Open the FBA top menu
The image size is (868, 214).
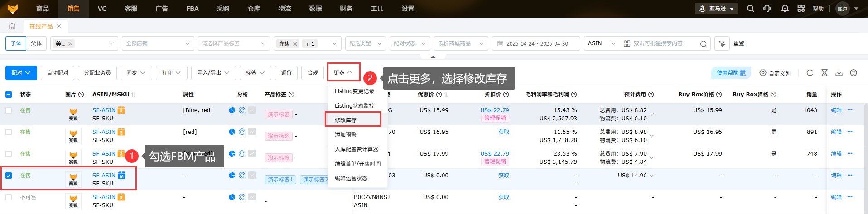(193, 9)
